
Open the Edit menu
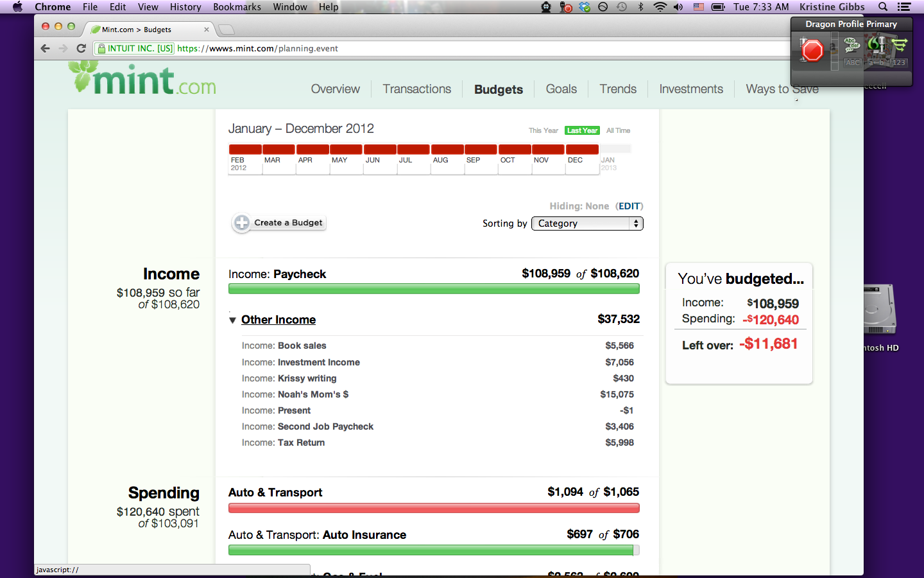[x=117, y=7]
